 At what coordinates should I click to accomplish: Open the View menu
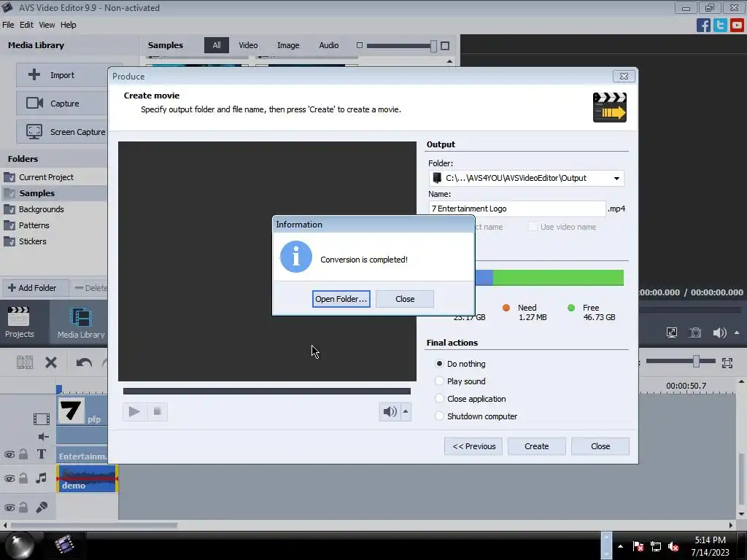click(x=47, y=25)
